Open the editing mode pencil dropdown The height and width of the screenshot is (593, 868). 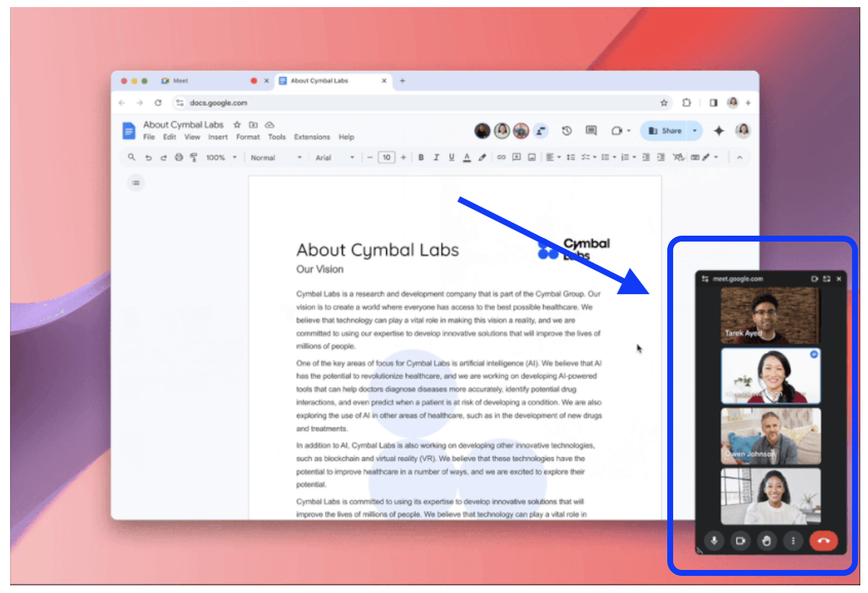[x=710, y=157]
